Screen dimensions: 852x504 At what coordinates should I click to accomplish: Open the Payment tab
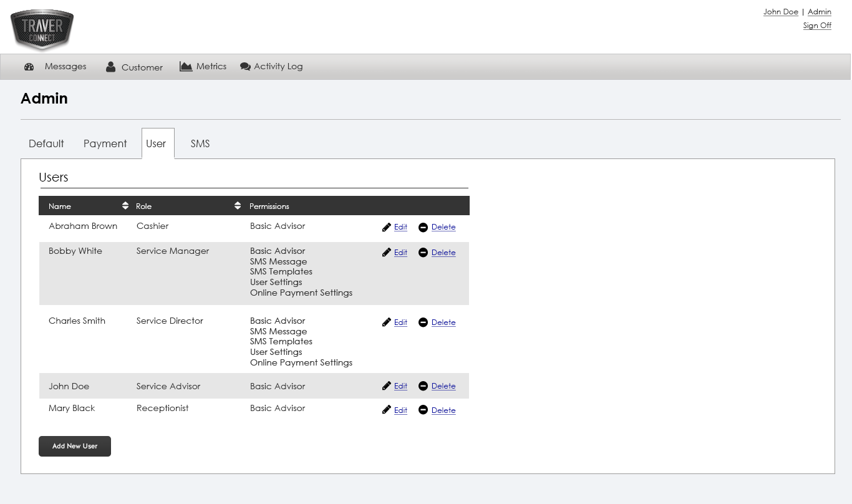105,143
